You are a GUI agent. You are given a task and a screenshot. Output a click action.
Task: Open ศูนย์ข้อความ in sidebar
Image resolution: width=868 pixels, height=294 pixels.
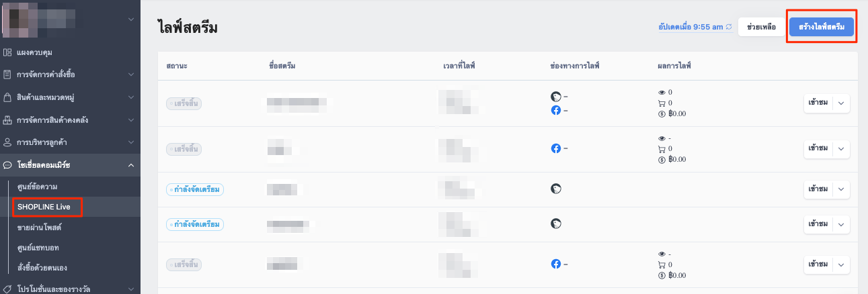[x=38, y=185]
